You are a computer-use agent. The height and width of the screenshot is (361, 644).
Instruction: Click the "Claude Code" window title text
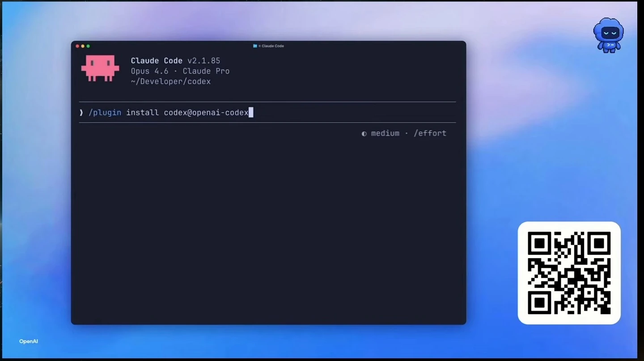(x=273, y=46)
